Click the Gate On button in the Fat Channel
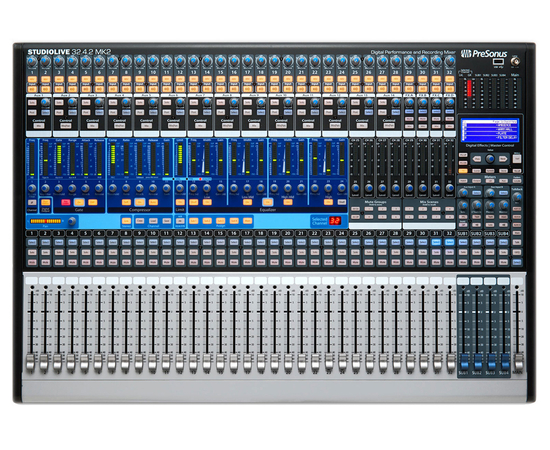The height and width of the screenshot is (450, 550). [79, 202]
